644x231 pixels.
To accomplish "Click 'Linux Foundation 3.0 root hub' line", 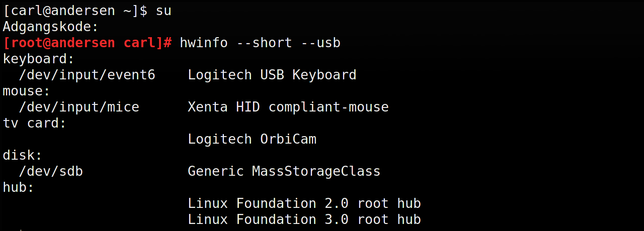I will 304,219.
